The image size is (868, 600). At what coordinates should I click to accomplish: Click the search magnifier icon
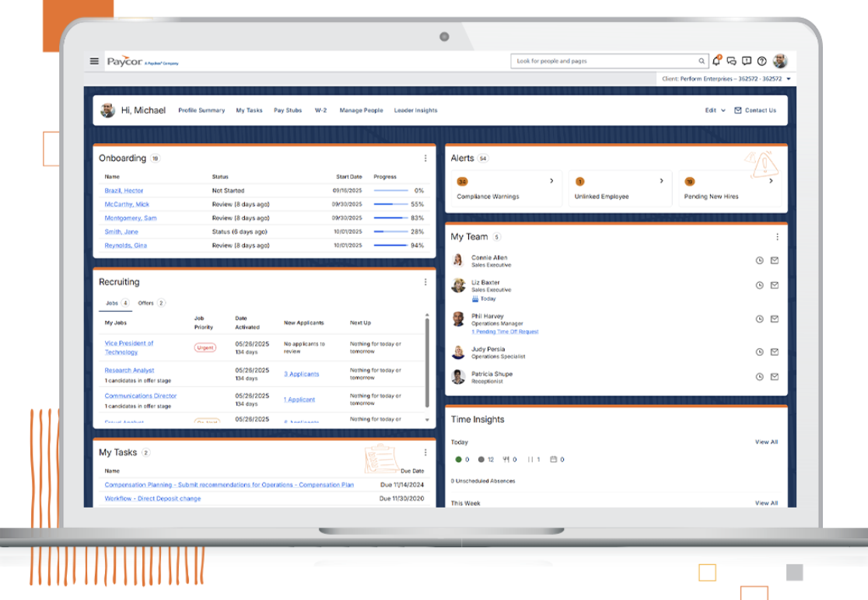[702, 61]
